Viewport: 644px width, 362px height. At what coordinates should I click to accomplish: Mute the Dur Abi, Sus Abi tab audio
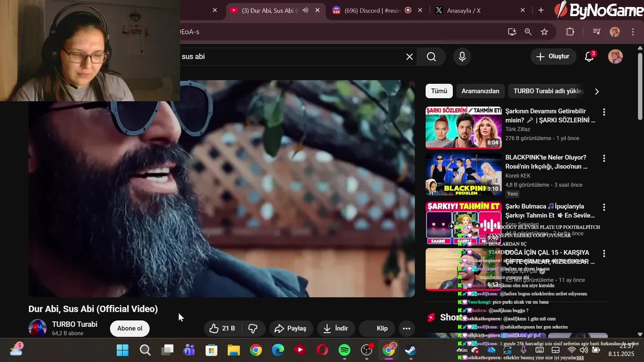point(305,10)
